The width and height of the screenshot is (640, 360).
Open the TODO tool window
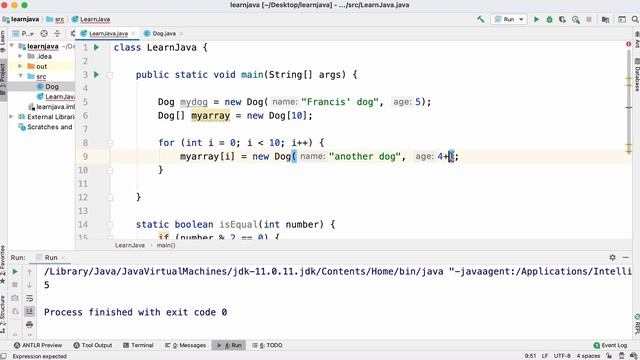click(x=268, y=345)
